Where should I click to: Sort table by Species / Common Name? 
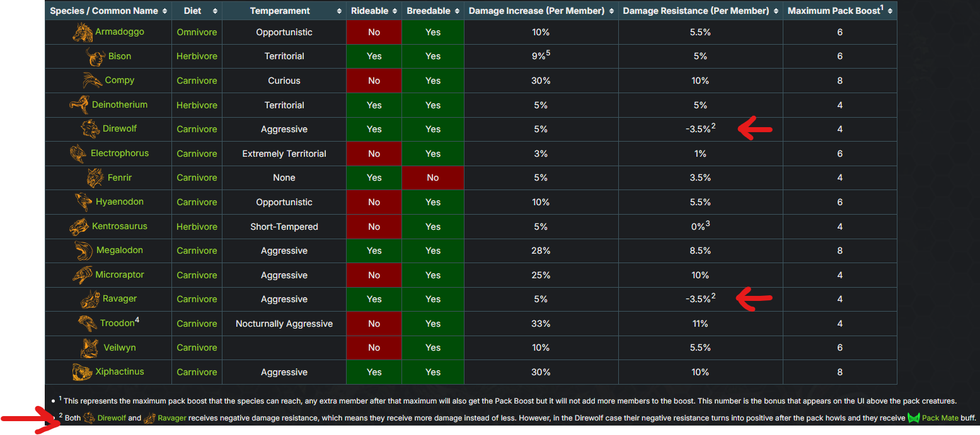(x=108, y=11)
